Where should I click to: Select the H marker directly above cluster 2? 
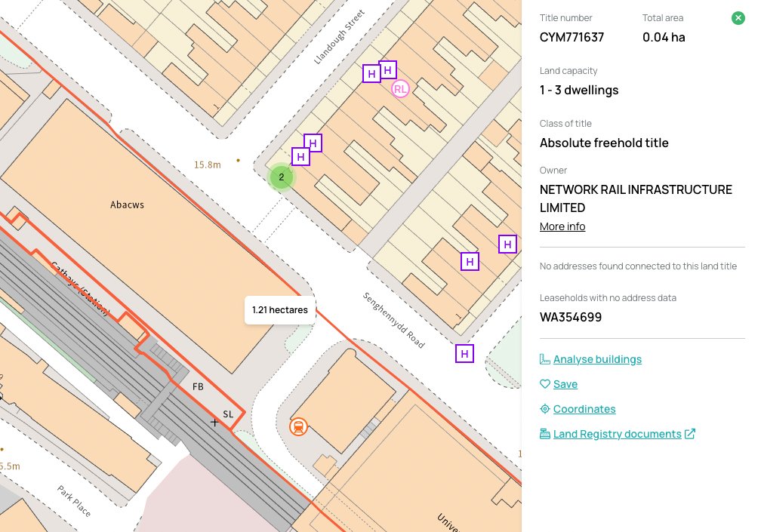301,157
